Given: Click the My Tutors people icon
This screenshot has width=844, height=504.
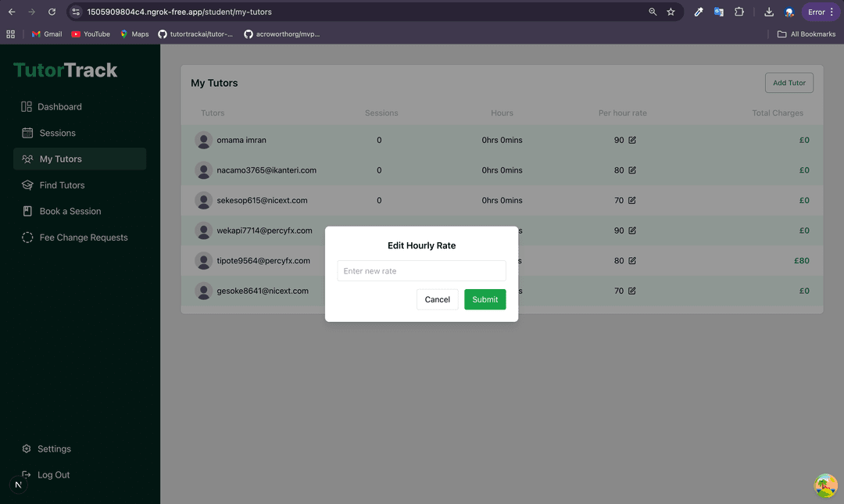Looking at the screenshot, I should coord(27,159).
